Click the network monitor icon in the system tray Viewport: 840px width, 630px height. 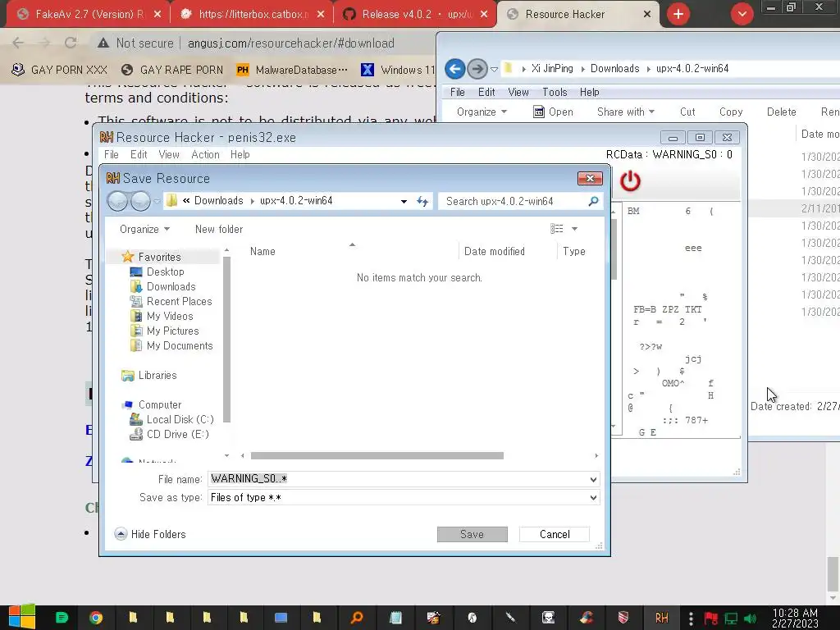(731, 619)
